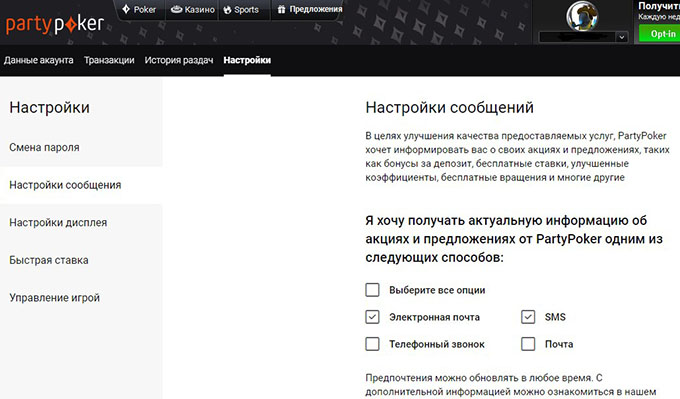Open the Poker section
680x399 pixels.
click(139, 10)
